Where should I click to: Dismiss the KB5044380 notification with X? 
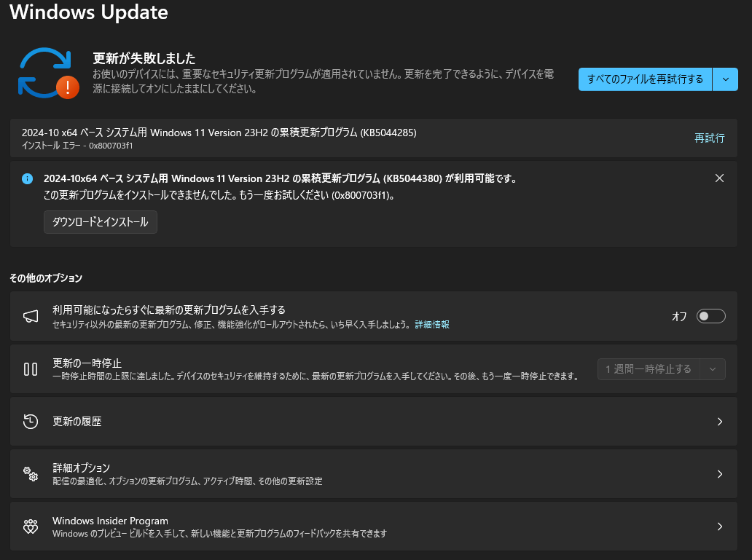point(719,178)
